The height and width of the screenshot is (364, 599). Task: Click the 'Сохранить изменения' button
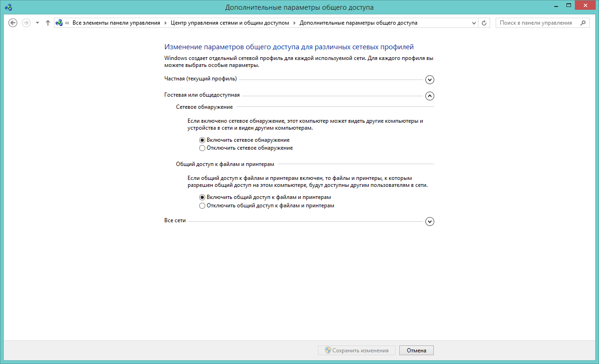(x=357, y=351)
